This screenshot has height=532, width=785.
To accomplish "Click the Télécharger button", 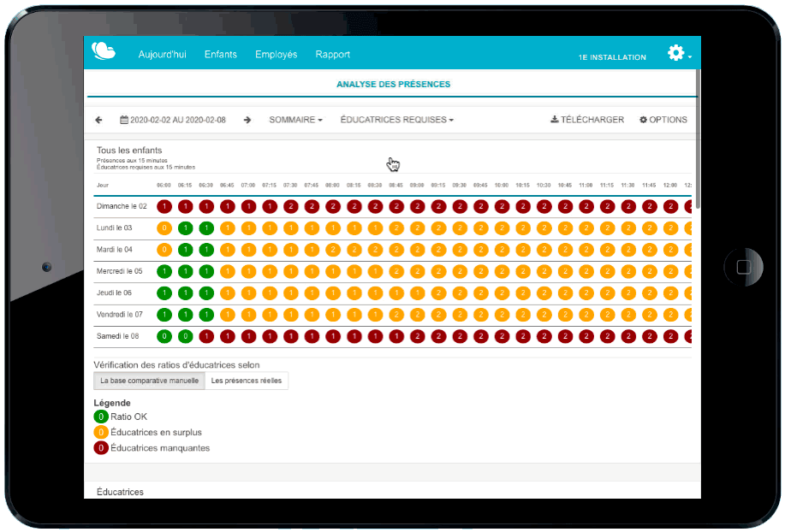I will 587,120.
